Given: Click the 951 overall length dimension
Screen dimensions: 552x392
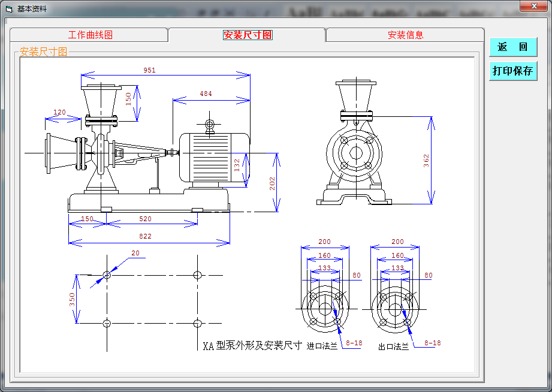Looking at the screenshot, I should pyautogui.click(x=149, y=70).
